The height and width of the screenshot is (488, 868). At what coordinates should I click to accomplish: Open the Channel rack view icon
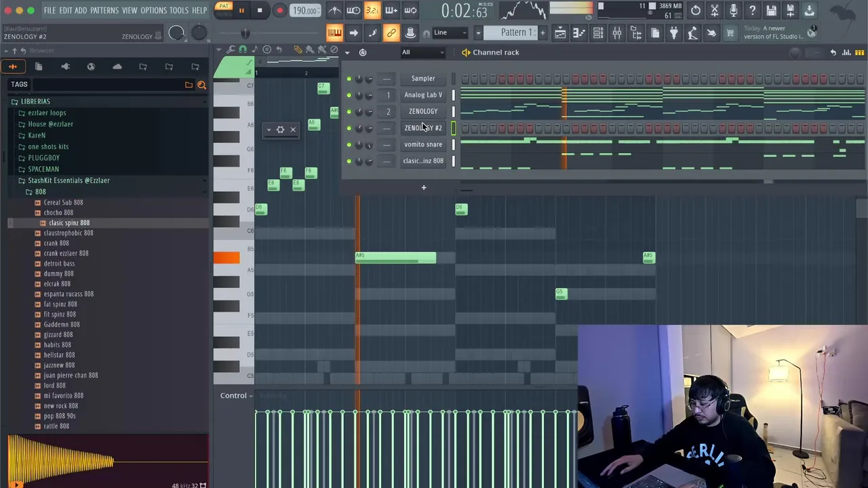coord(598,33)
